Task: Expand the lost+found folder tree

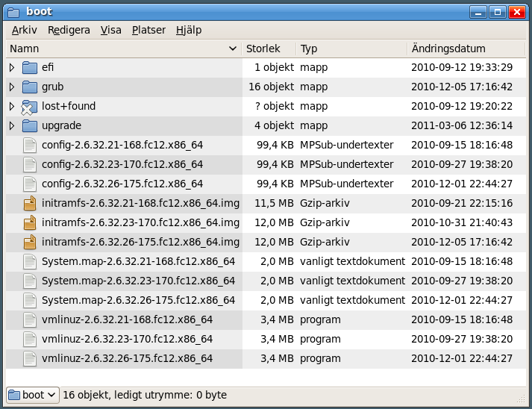Action: click(12, 106)
